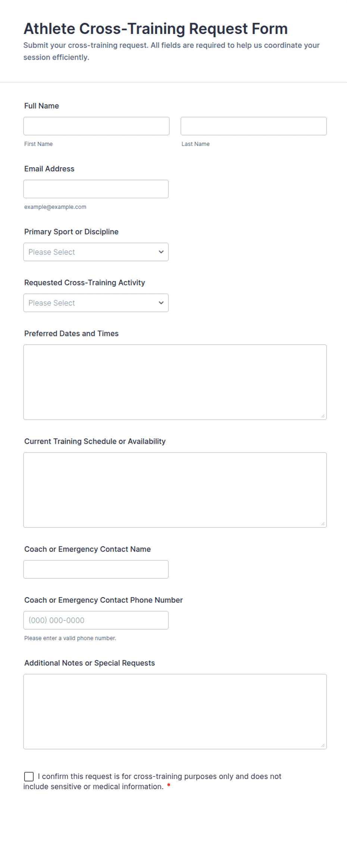
Task: Click the Last Name input field
Action: [254, 126]
